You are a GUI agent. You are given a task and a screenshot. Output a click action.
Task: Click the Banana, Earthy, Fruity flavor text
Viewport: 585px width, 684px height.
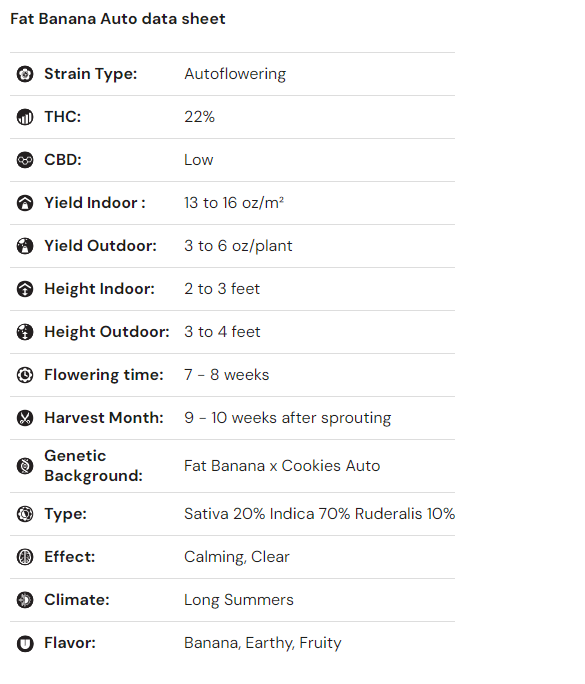(263, 643)
